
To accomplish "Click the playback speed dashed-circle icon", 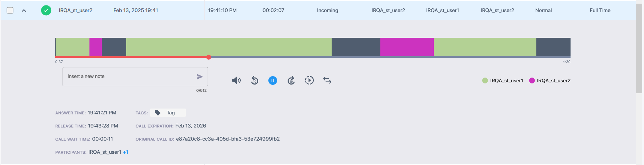I will tap(309, 80).
